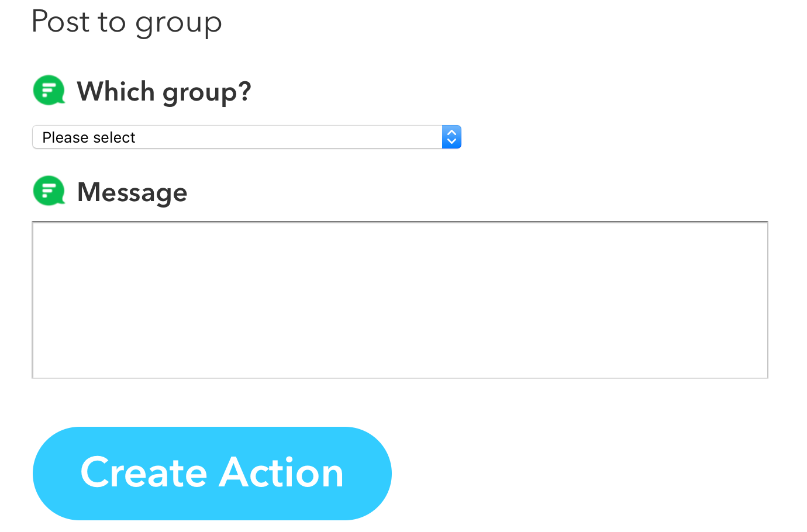The width and height of the screenshot is (807, 532).
Task: Click the word Action on the blue button
Action: click(281, 472)
